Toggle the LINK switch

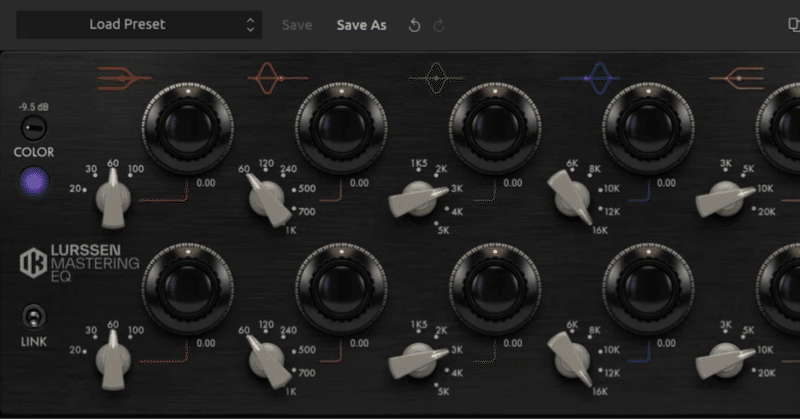click(34, 316)
